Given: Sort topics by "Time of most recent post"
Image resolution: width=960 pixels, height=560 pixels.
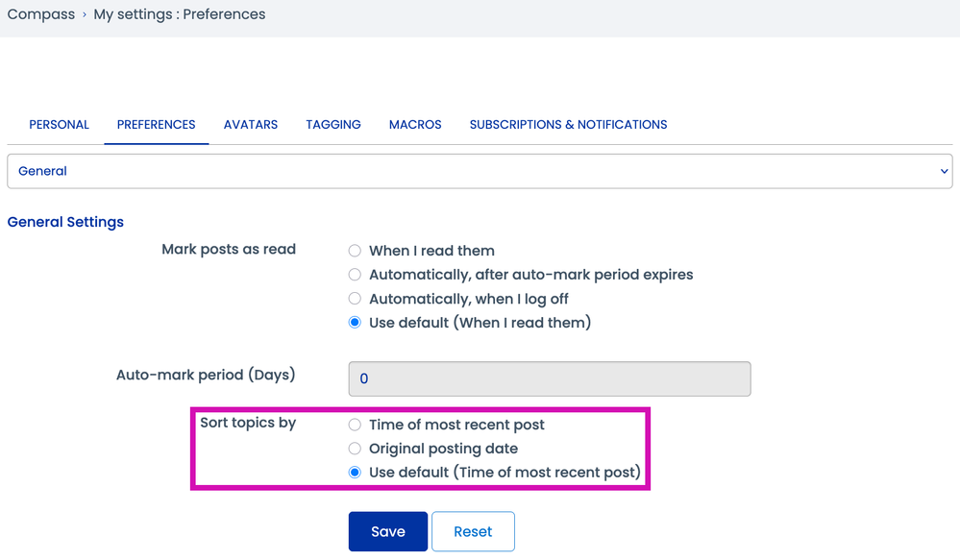Looking at the screenshot, I should [355, 425].
